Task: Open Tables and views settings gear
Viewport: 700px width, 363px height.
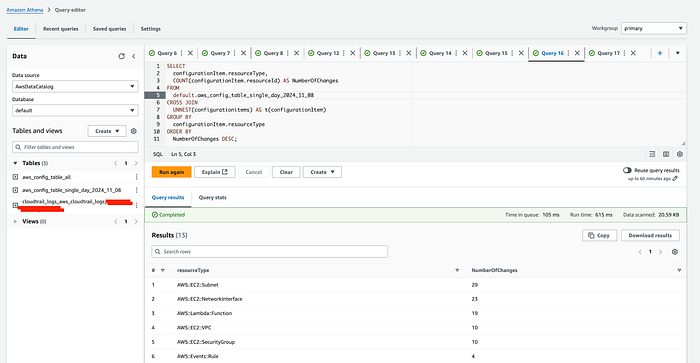Action: point(133,131)
